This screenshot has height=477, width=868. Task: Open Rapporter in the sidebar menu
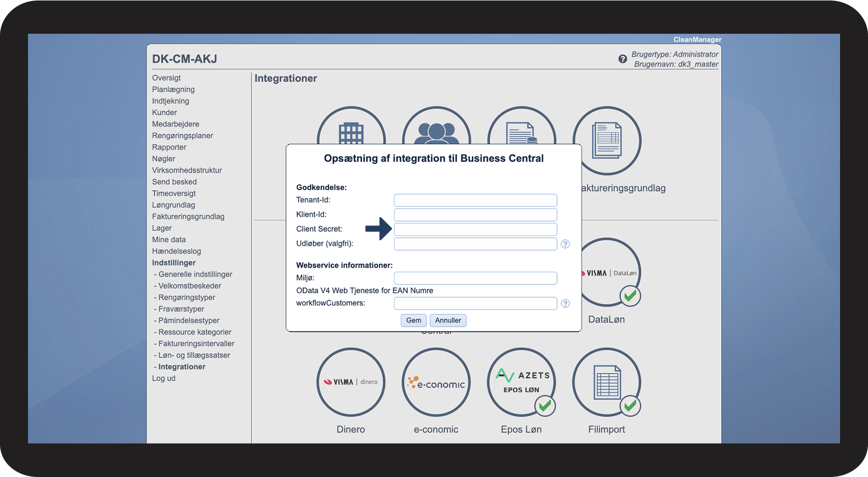169,147
